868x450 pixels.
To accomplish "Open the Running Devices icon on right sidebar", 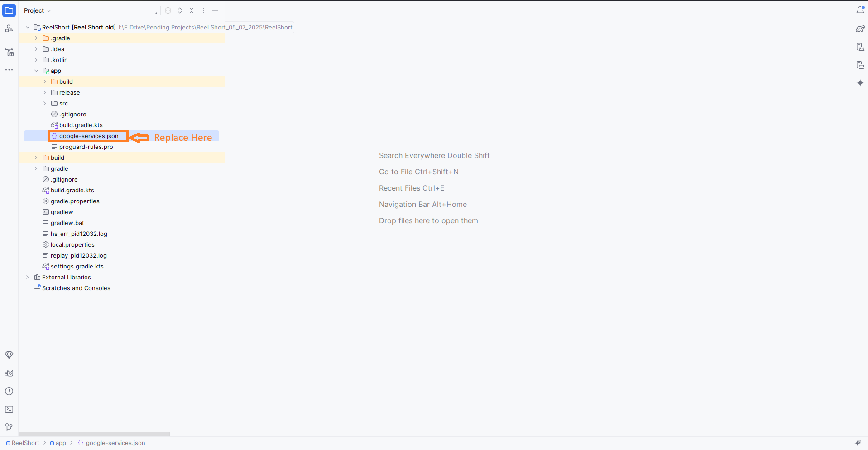I will click(860, 65).
